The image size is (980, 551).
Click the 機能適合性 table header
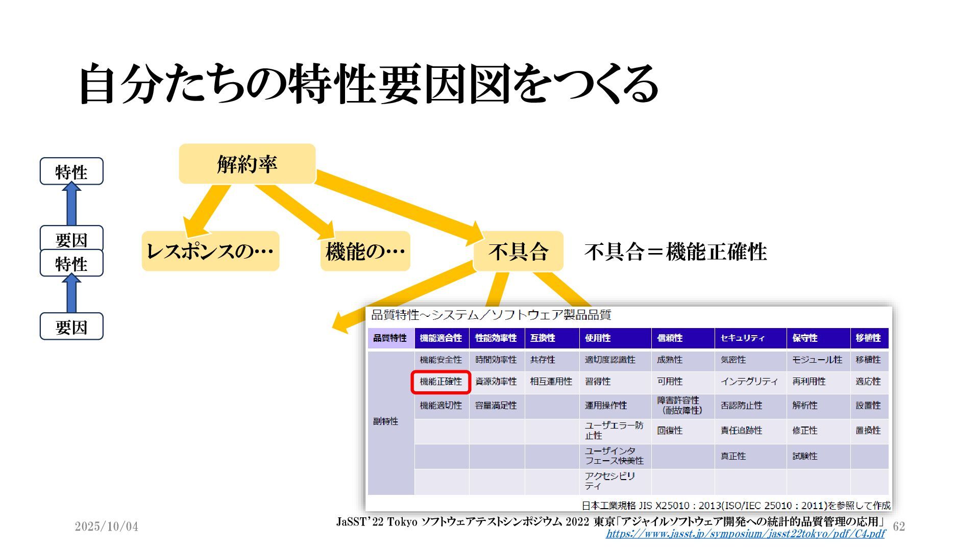[441, 338]
